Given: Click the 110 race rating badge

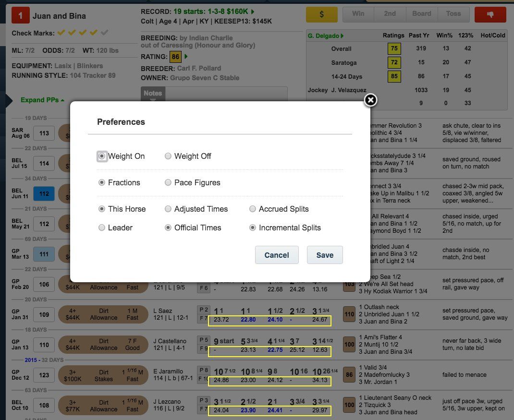Looking at the screenshot, I should (350, 314).
